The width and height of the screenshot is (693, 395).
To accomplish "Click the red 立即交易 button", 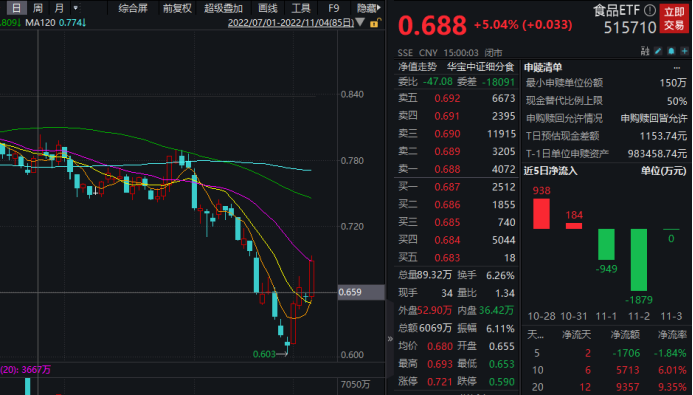I will point(674,19).
